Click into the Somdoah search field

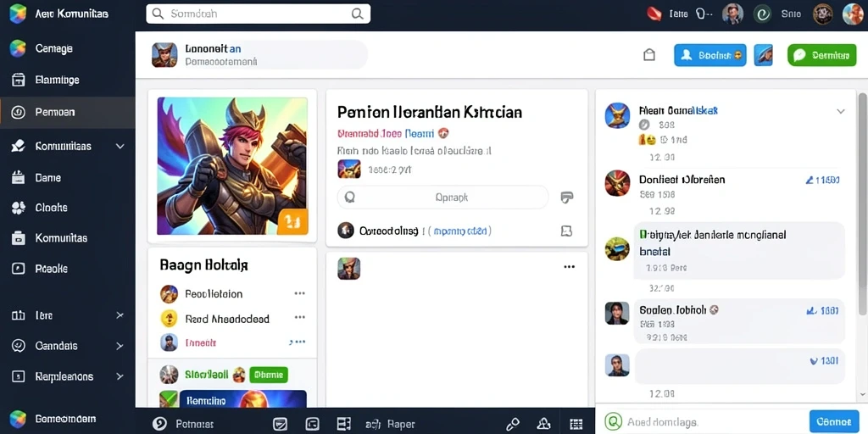[258, 14]
